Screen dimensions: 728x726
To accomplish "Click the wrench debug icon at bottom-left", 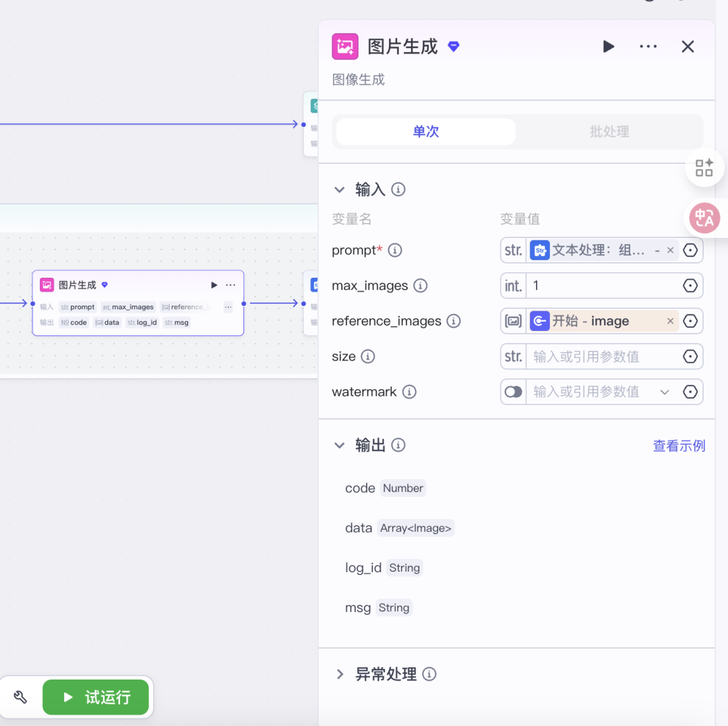I will coord(21,697).
